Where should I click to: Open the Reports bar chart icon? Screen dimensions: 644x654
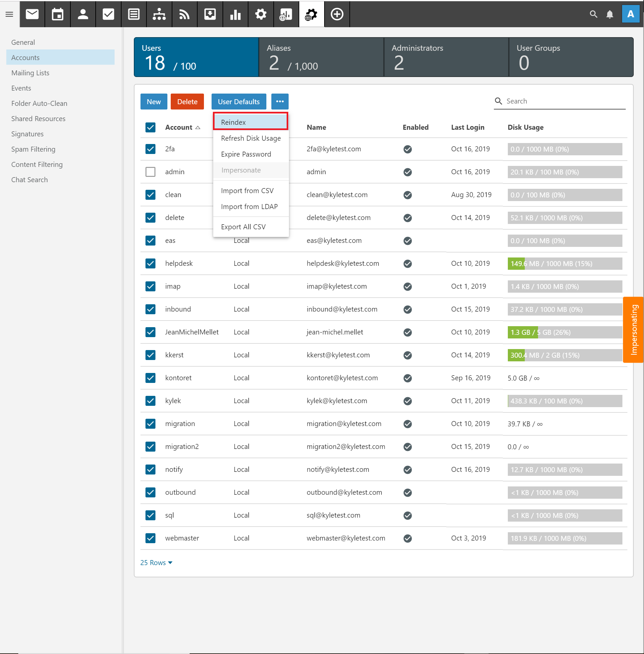click(x=235, y=14)
